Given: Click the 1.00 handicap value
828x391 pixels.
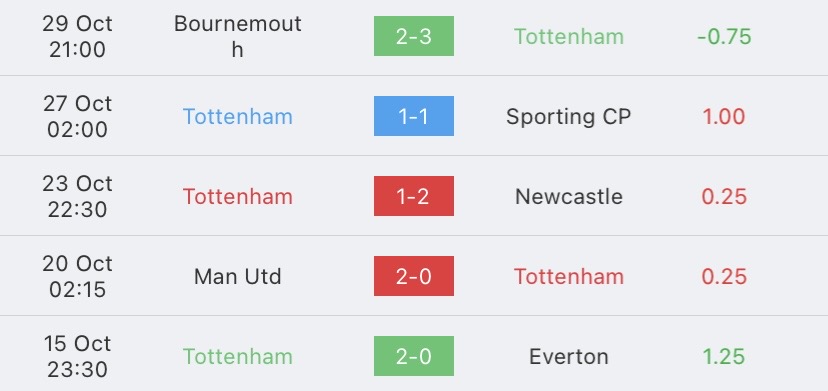Looking at the screenshot, I should (x=724, y=117).
